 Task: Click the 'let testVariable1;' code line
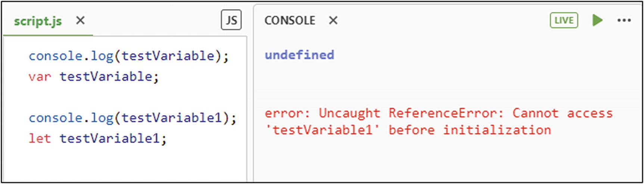(x=97, y=139)
